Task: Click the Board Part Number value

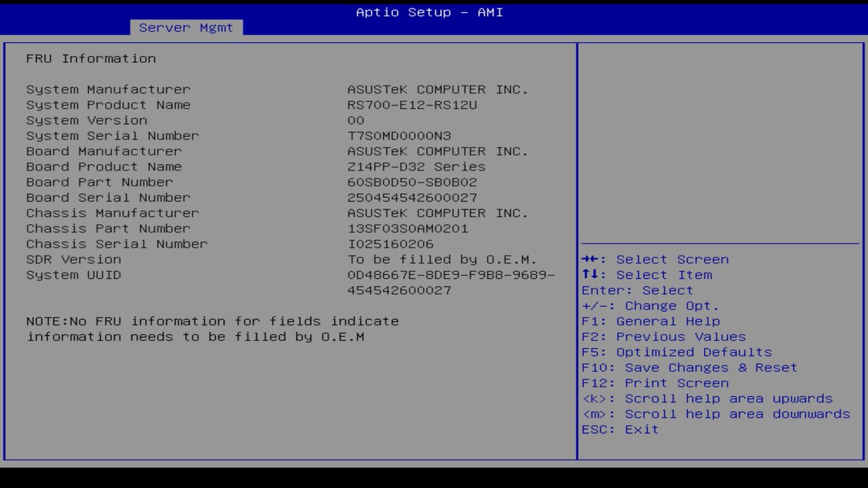Action: 99,182
